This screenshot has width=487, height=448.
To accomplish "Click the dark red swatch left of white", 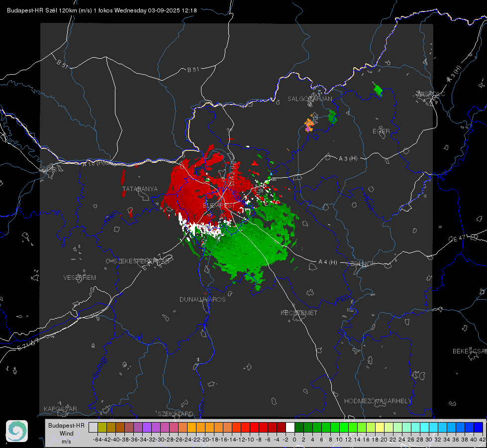I will (281, 427).
